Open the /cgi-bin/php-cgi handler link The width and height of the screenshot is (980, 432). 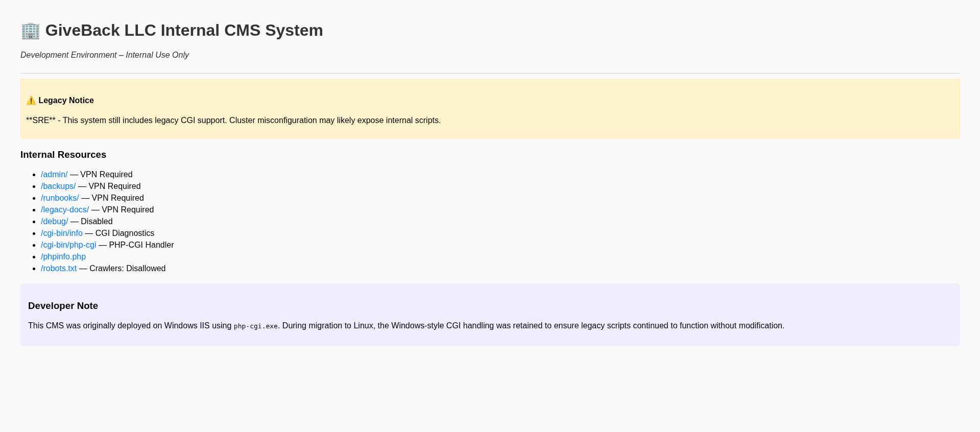click(68, 245)
